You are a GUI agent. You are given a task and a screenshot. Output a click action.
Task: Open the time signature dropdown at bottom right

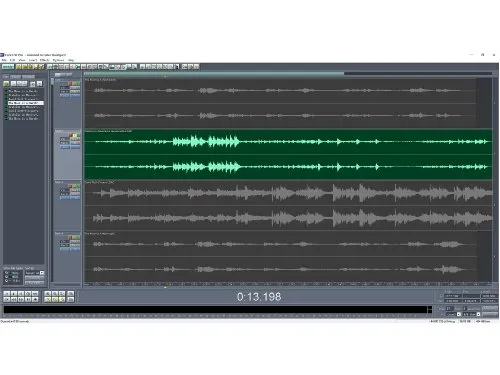pos(472,314)
